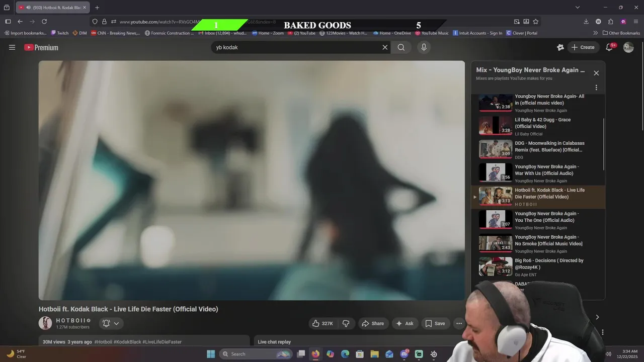Open HOTBOII channel name link
Screen dimensions: 644x362
coord(70,320)
